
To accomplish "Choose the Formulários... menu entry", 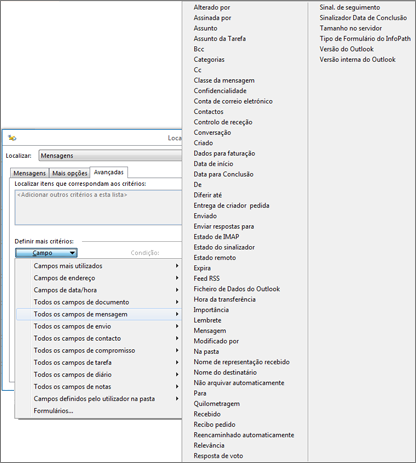I will (x=99, y=411).
